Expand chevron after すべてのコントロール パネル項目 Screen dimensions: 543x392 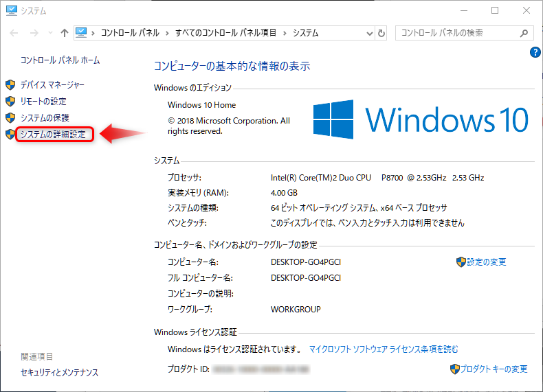click(285, 33)
